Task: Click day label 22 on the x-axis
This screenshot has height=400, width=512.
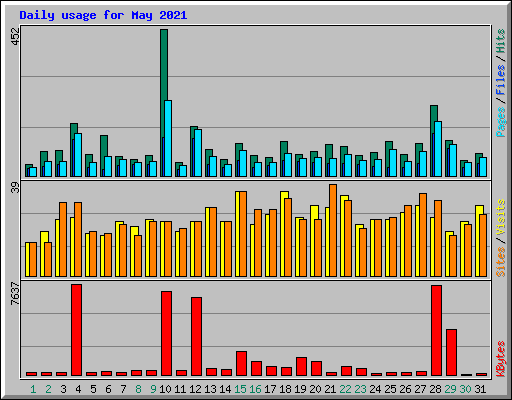Action: point(345,389)
